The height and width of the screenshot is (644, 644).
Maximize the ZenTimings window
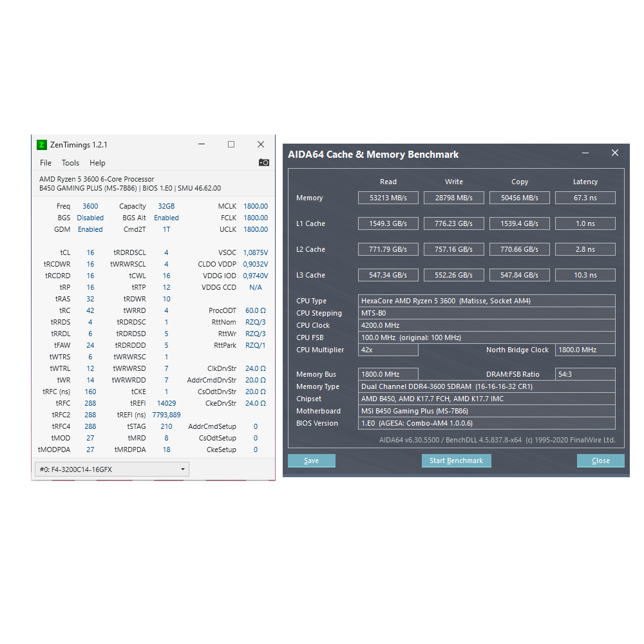pos(231,144)
